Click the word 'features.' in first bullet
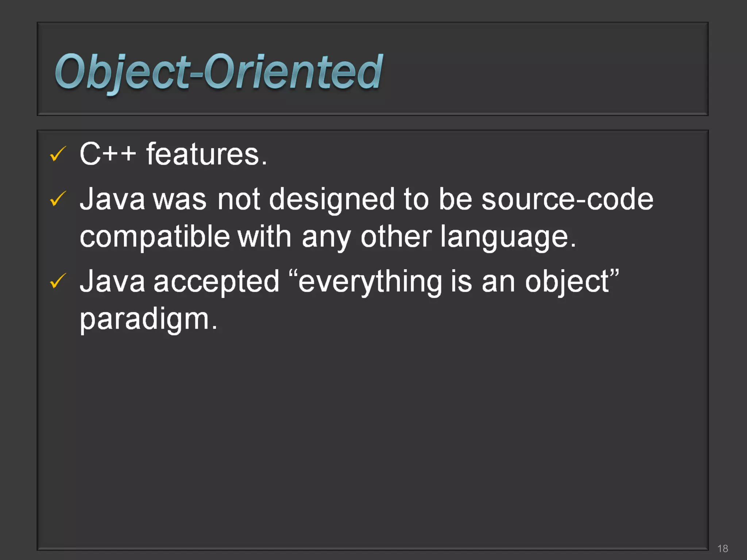747x560 pixels. click(x=207, y=154)
